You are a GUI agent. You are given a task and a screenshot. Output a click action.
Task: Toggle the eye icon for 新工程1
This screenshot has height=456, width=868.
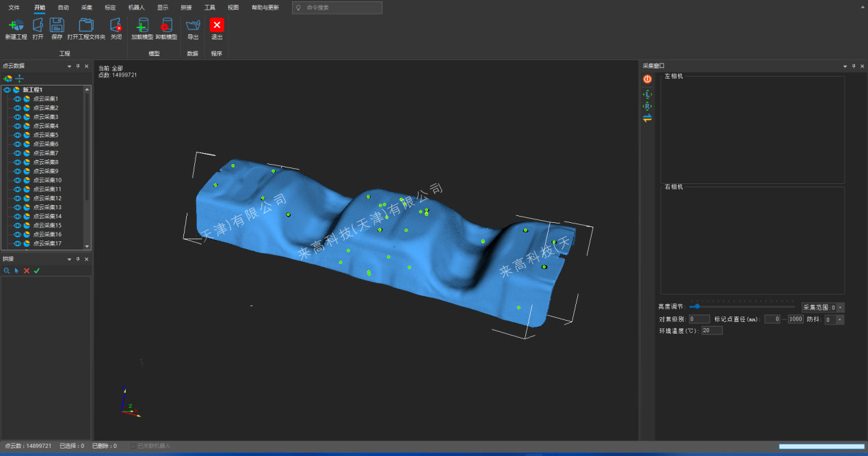pos(7,90)
